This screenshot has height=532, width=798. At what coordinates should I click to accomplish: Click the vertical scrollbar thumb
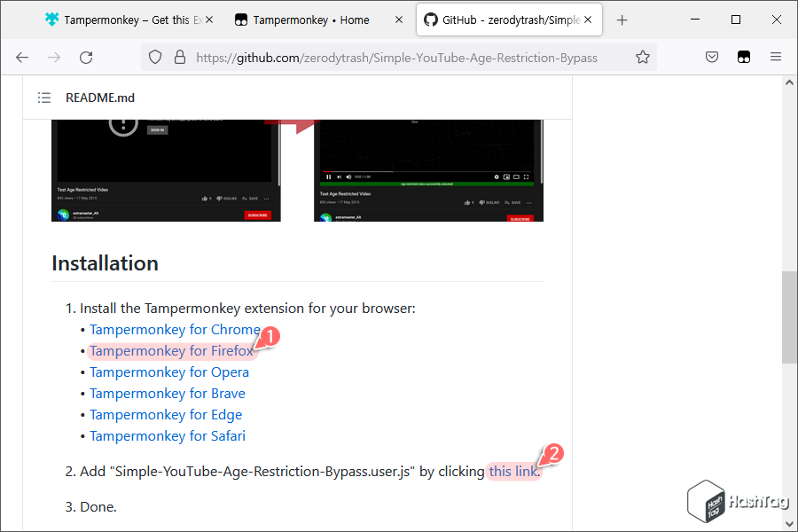(x=789, y=317)
